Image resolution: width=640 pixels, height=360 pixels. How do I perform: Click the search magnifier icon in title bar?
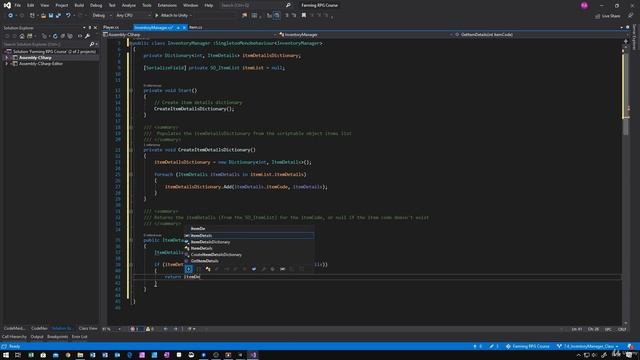[x=288, y=5]
